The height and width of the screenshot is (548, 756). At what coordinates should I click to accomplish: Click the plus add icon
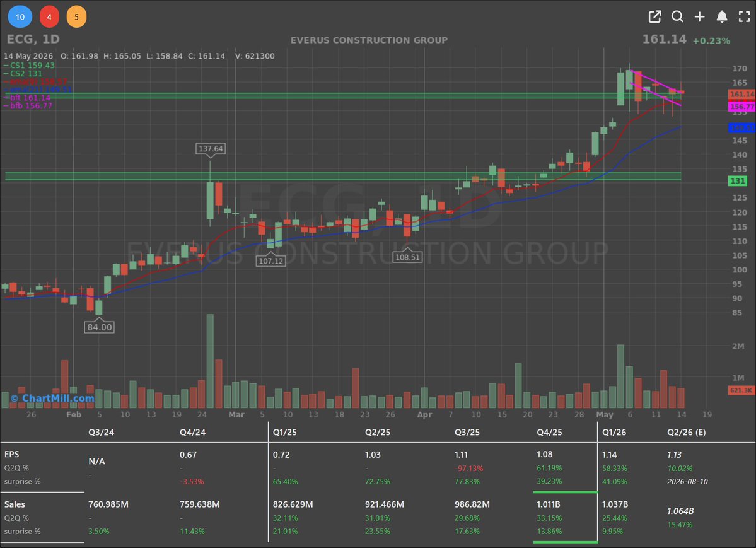pyautogui.click(x=699, y=16)
